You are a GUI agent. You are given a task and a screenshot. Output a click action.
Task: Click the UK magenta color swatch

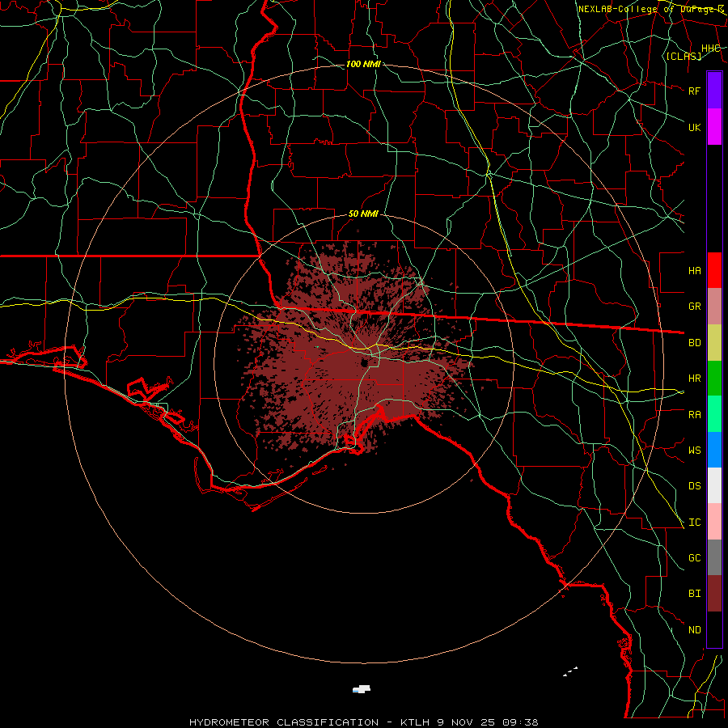click(714, 127)
